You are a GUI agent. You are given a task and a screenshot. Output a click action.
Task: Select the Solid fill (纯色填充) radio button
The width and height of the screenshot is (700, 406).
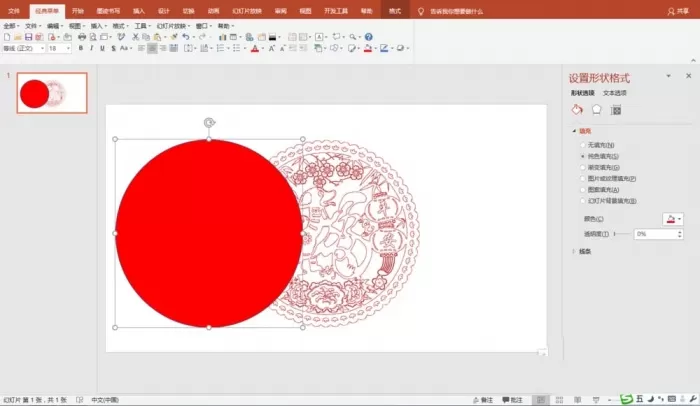click(x=583, y=156)
